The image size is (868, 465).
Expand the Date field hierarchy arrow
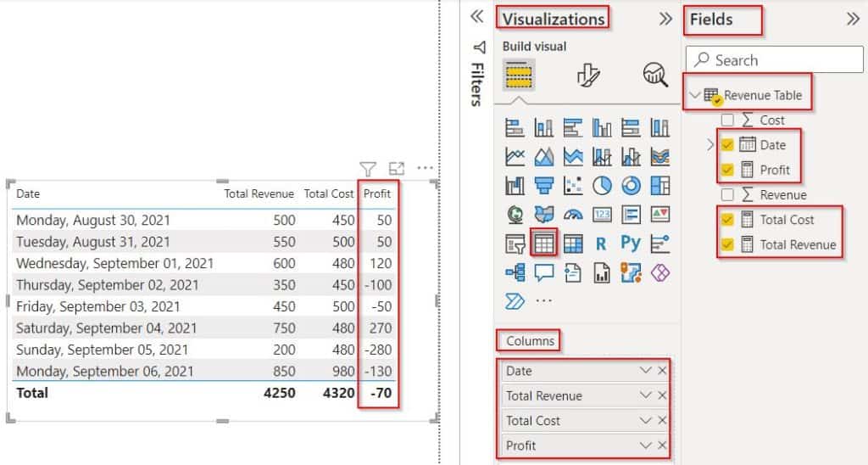click(711, 145)
